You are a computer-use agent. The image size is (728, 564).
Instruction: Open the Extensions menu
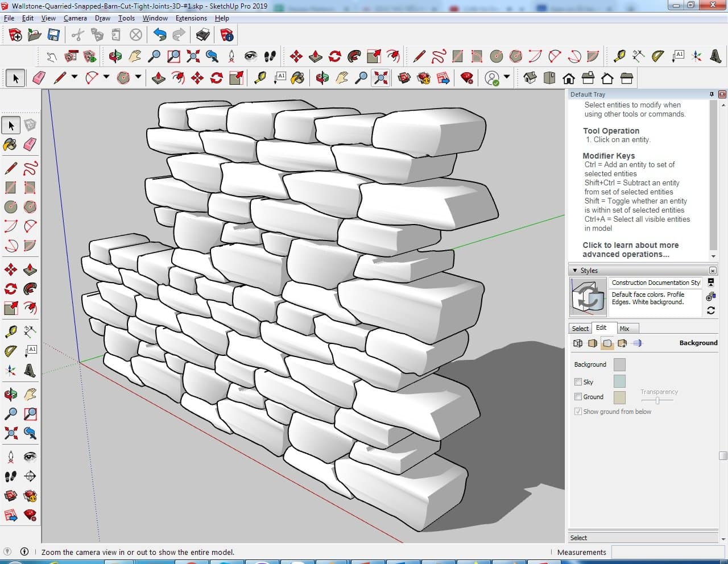[191, 18]
